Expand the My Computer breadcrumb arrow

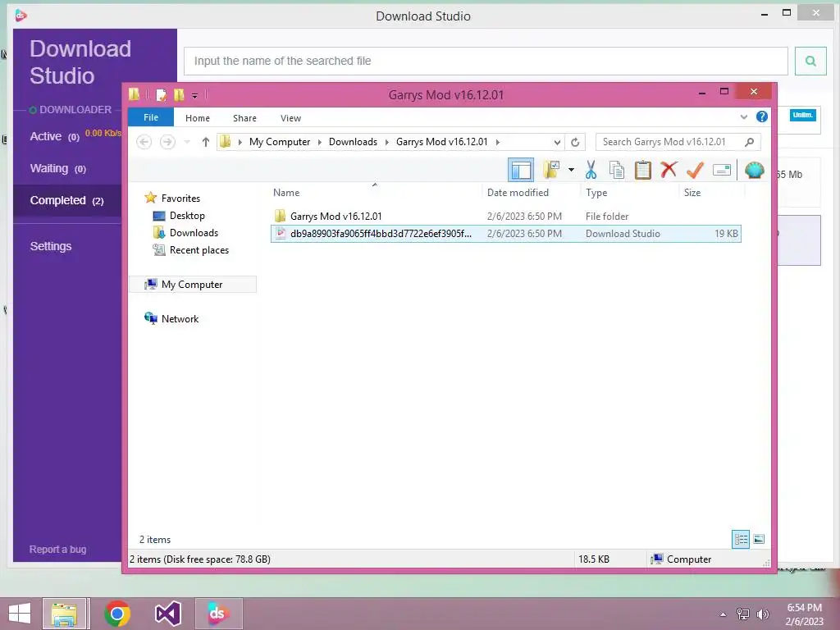pyautogui.click(x=320, y=142)
